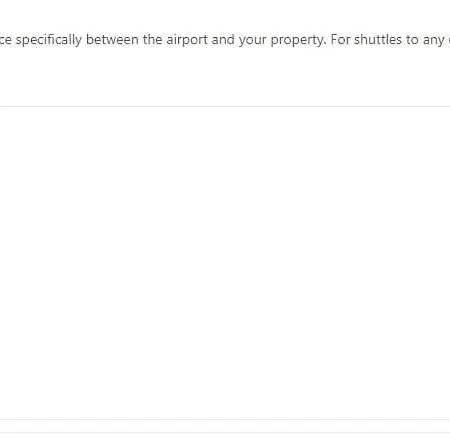Click the blank area above the description text
Viewport: 450px width, 439px height.
point(225,15)
